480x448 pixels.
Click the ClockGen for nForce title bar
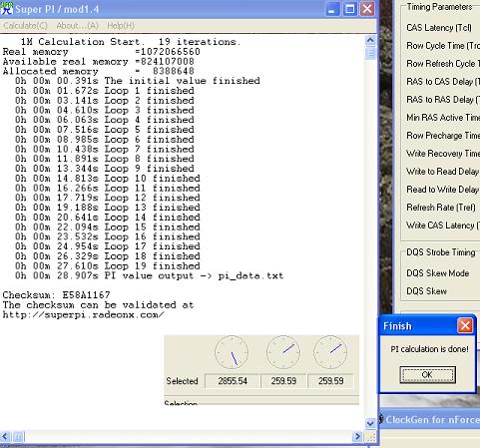coord(430,419)
